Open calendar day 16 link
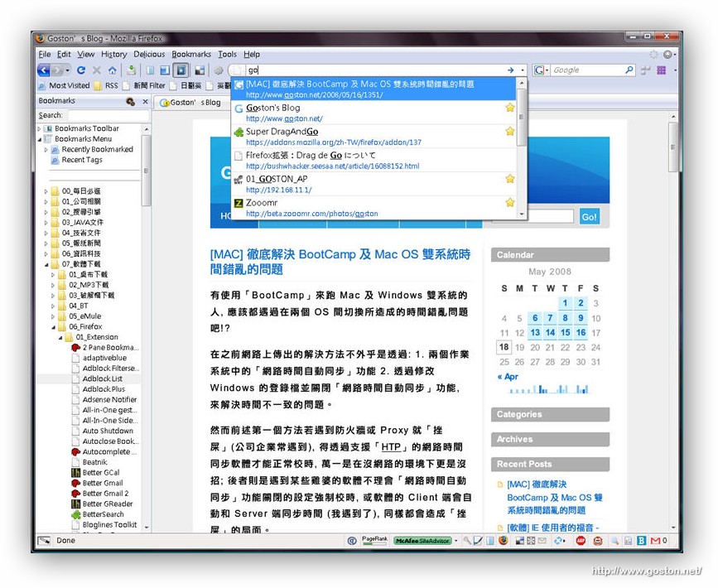Screen dimensions: 718x588 581,332
